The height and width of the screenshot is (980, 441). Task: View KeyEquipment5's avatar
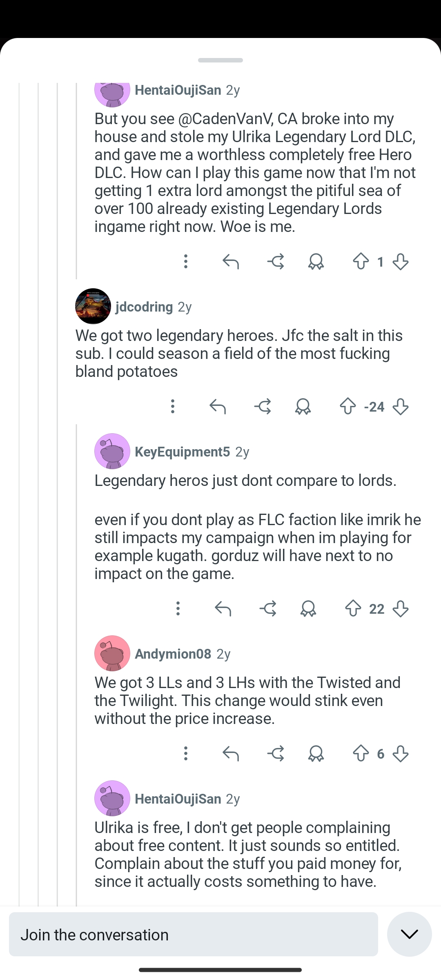tap(112, 451)
